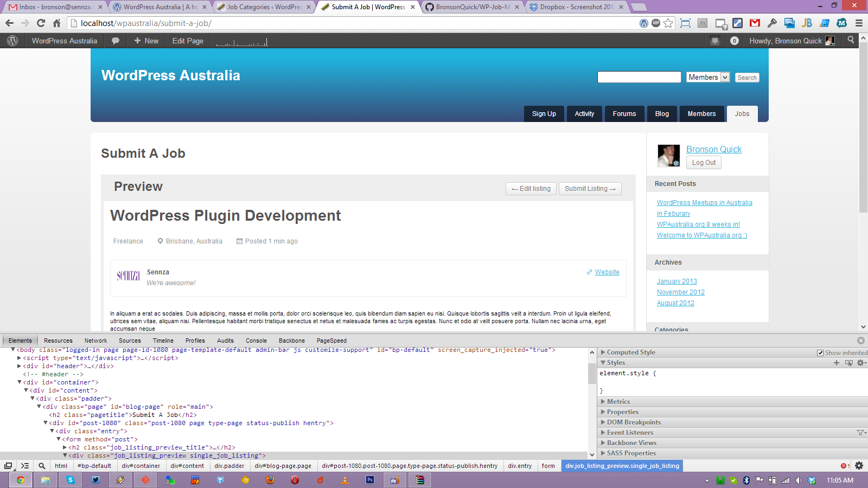This screenshot has height=488, width=868.
Task: Open DevTools Sources tab
Action: click(130, 341)
